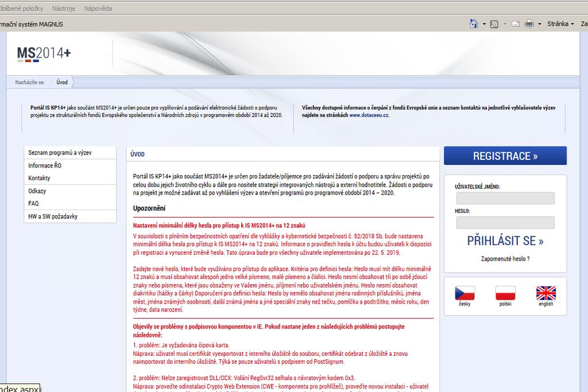Click the heading about minimální délky hesla
Viewport: 588px width, 392px height.
click(219, 226)
